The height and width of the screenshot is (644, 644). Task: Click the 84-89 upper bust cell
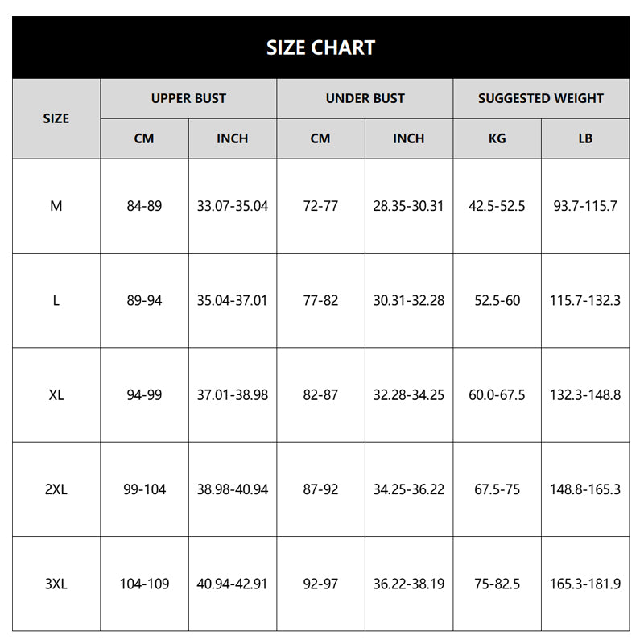(144, 206)
